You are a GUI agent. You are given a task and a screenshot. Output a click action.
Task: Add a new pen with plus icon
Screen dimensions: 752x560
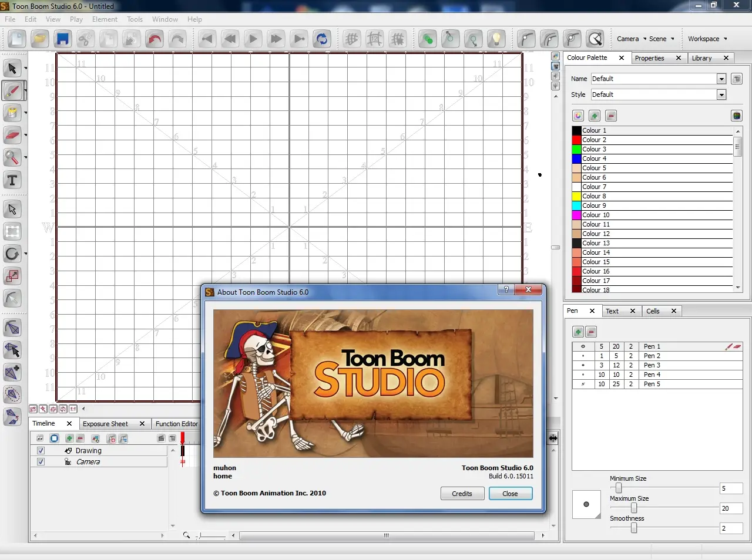pyautogui.click(x=578, y=332)
